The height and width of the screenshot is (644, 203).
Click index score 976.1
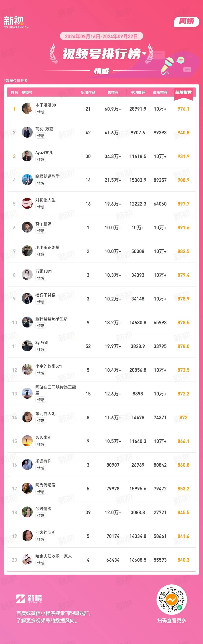183,109
